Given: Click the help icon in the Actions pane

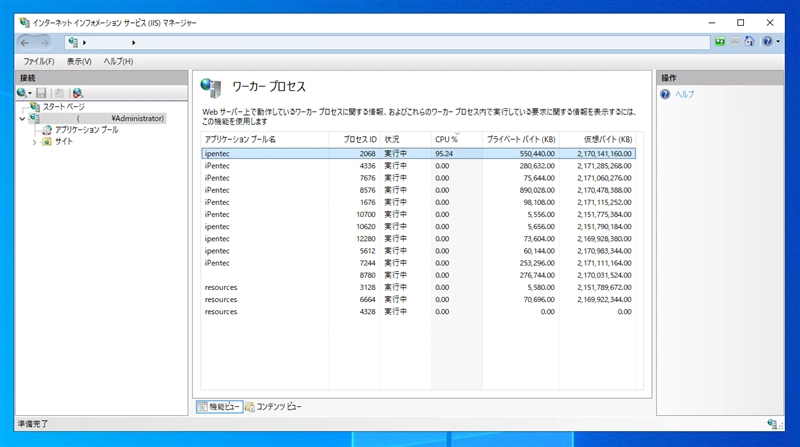Looking at the screenshot, I should click(665, 94).
